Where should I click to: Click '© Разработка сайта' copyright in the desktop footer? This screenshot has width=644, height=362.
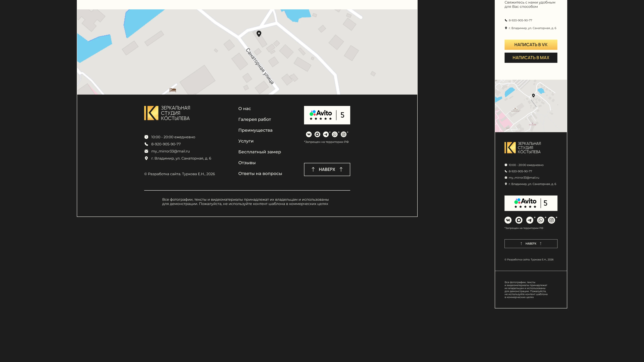tap(179, 174)
